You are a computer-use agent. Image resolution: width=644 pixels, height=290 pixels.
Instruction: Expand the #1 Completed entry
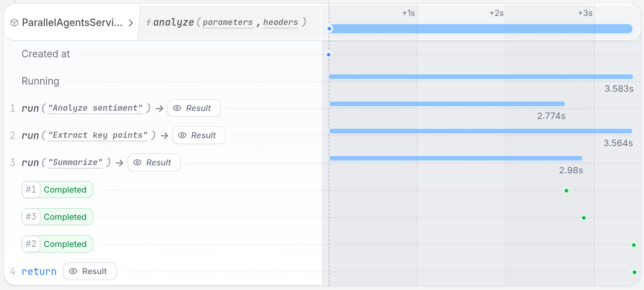57,190
